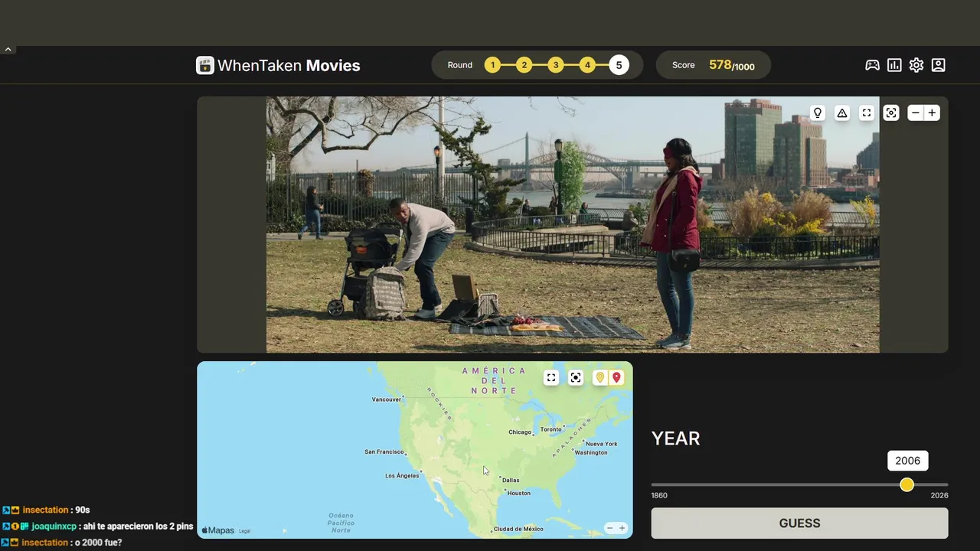Viewport: 980px width, 551px height.
Task: Zoom out of the map with minus
Action: [609, 528]
